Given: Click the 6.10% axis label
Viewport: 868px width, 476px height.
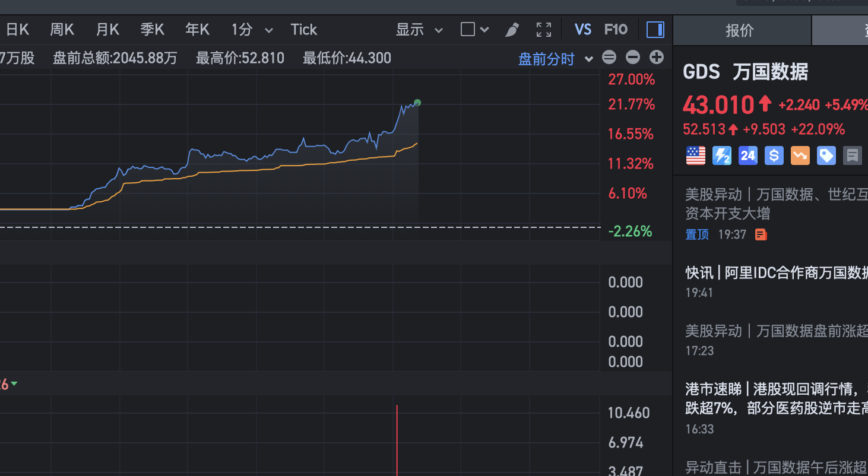Looking at the screenshot, I should pos(627,193).
